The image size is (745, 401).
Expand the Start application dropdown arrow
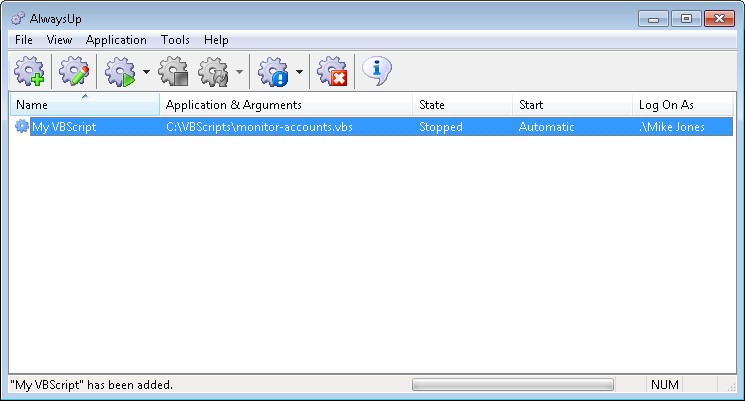[x=146, y=72]
